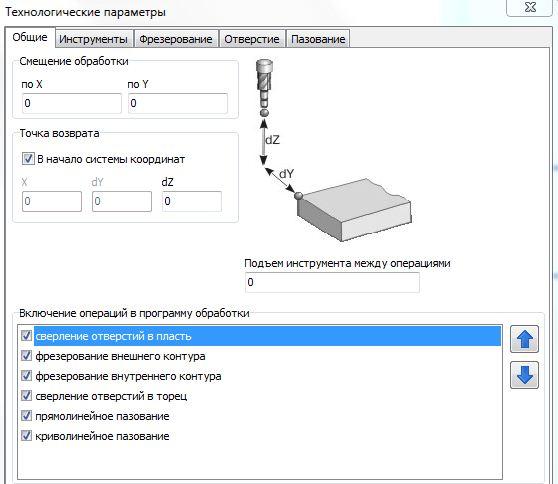Click the "по X" offset input field

click(x=72, y=103)
